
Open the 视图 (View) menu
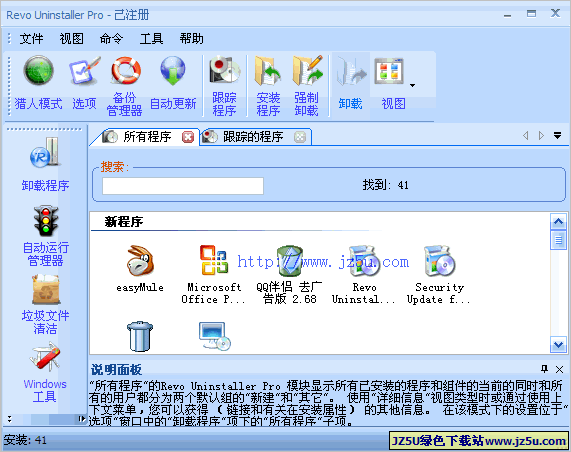tap(72, 39)
